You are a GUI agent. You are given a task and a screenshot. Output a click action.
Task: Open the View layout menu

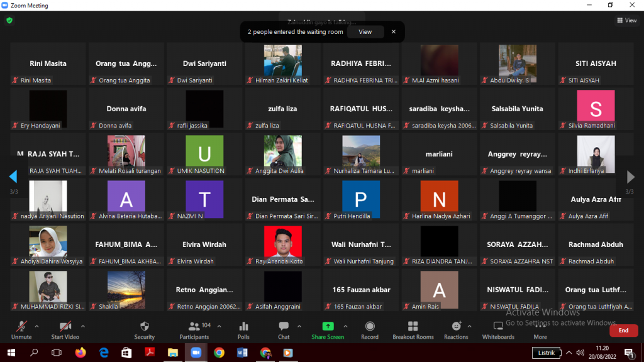pos(627,20)
